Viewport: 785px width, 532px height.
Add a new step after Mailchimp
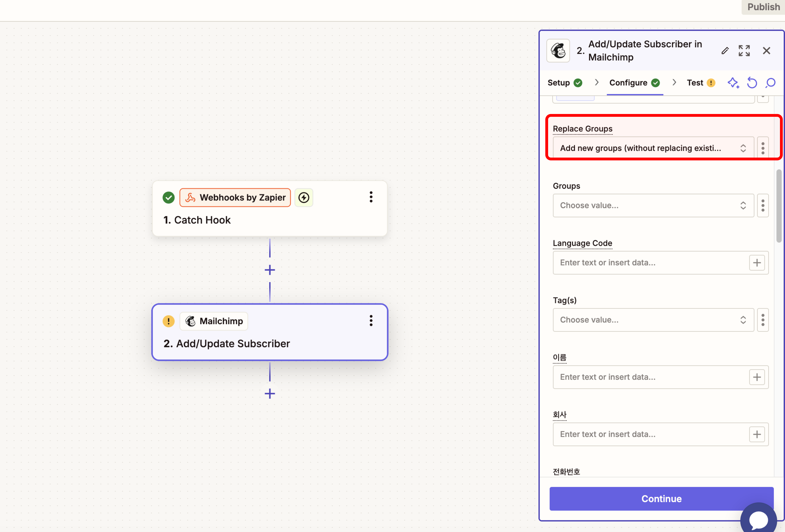tap(269, 394)
